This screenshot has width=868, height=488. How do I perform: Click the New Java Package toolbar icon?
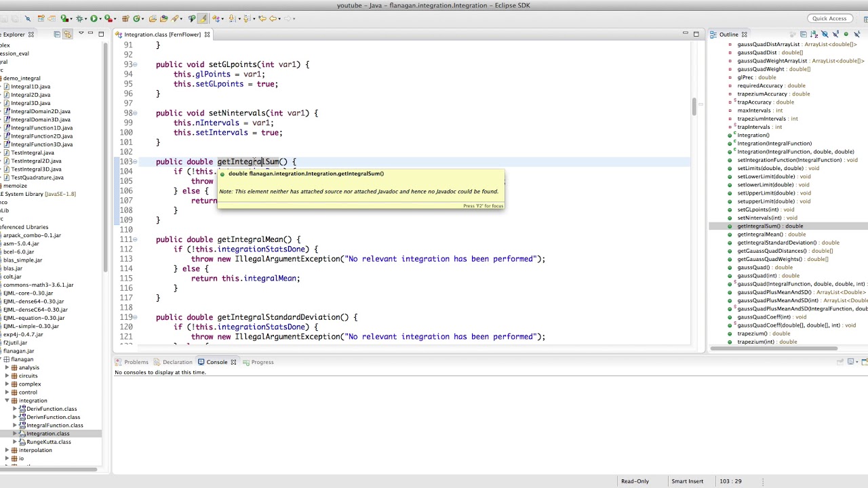(125, 19)
